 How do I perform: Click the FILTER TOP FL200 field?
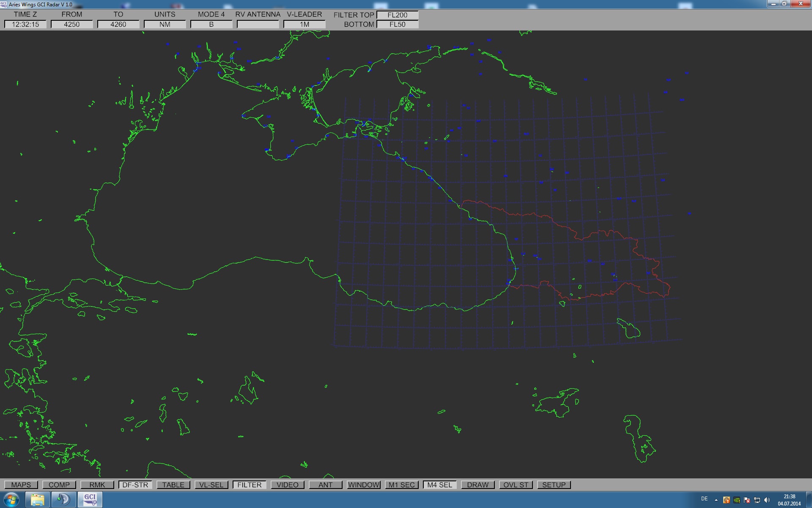click(x=398, y=15)
